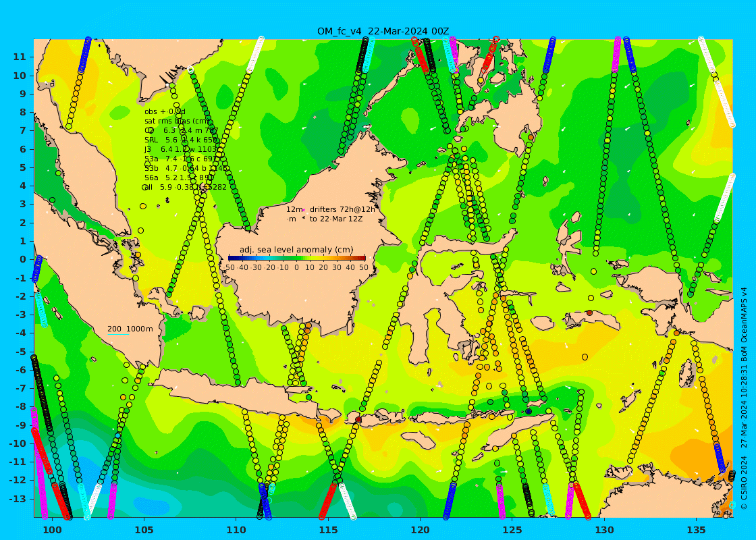
Task: Click the latitude axis label '-11'
Action: (18, 462)
